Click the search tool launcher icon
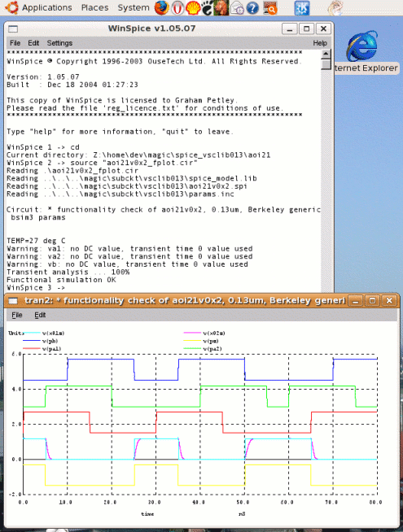 [x=270, y=8]
